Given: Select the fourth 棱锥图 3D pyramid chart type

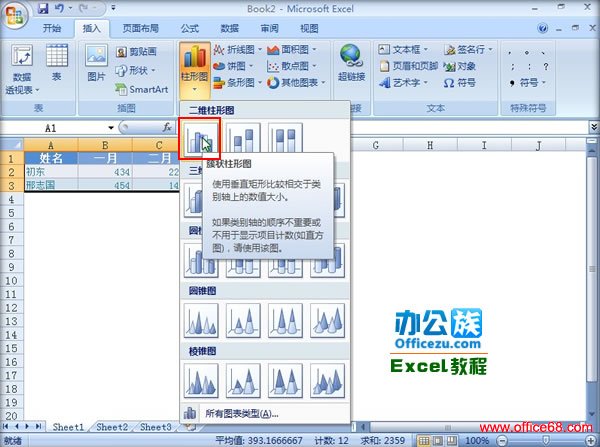Looking at the screenshot, I should pos(327,381).
